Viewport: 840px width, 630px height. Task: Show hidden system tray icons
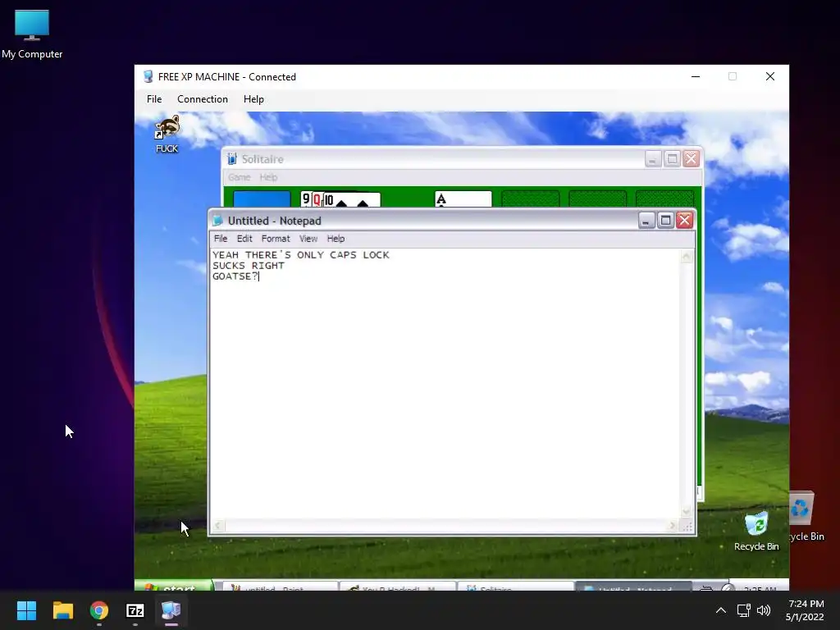[721, 610]
